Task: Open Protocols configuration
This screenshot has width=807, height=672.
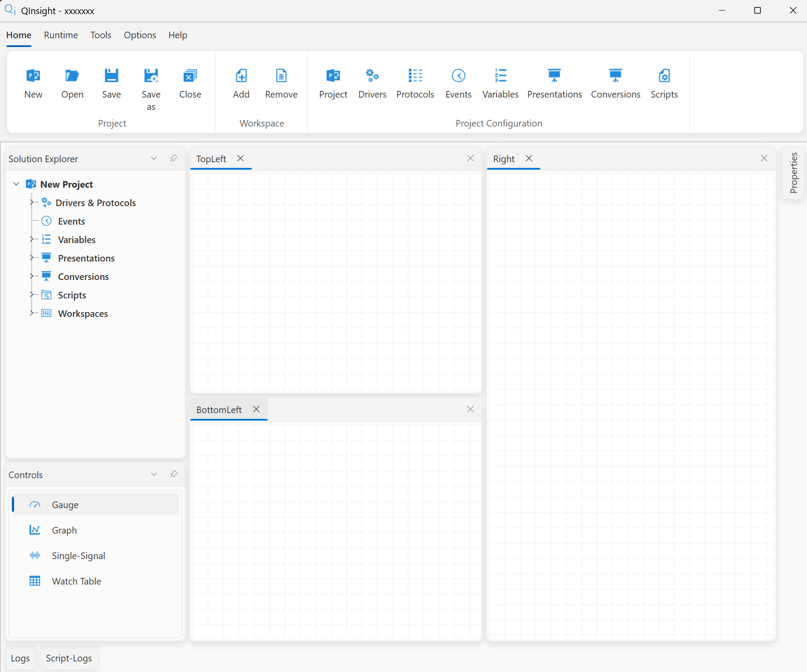Action: click(415, 84)
